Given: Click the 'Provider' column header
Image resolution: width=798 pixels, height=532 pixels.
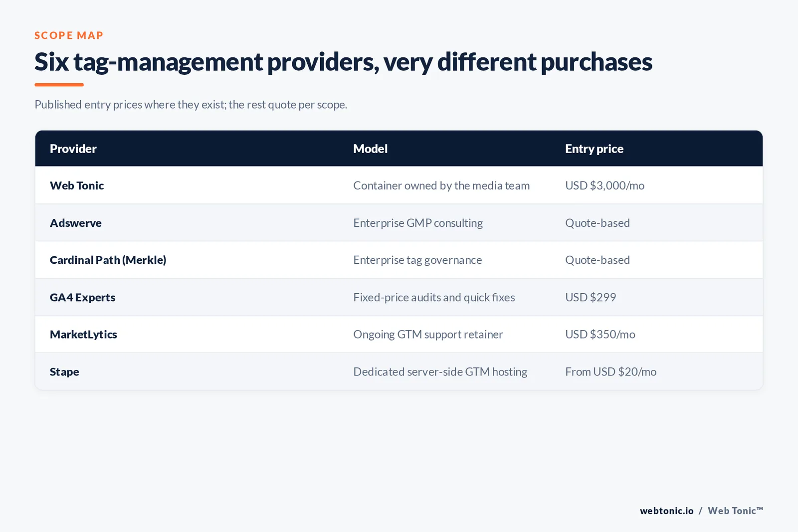Looking at the screenshot, I should [x=73, y=149].
